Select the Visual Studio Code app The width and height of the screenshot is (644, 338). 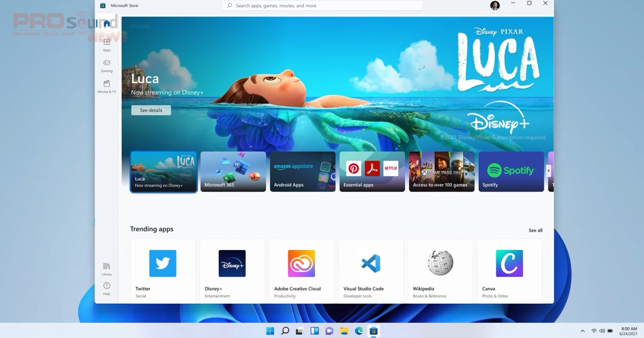(x=370, y=271)
